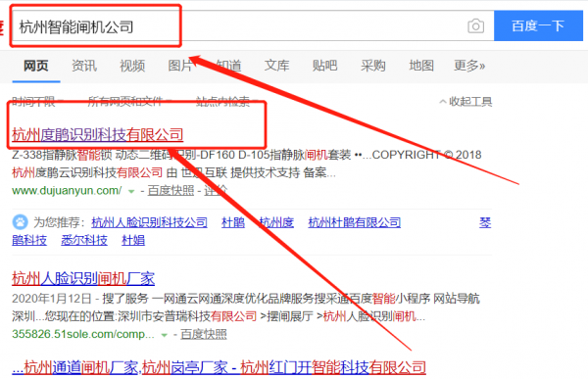This screenshot has height=379, width=588.
Task: Switch to the 资讯 tab
Action: click(x=84, y=66)
